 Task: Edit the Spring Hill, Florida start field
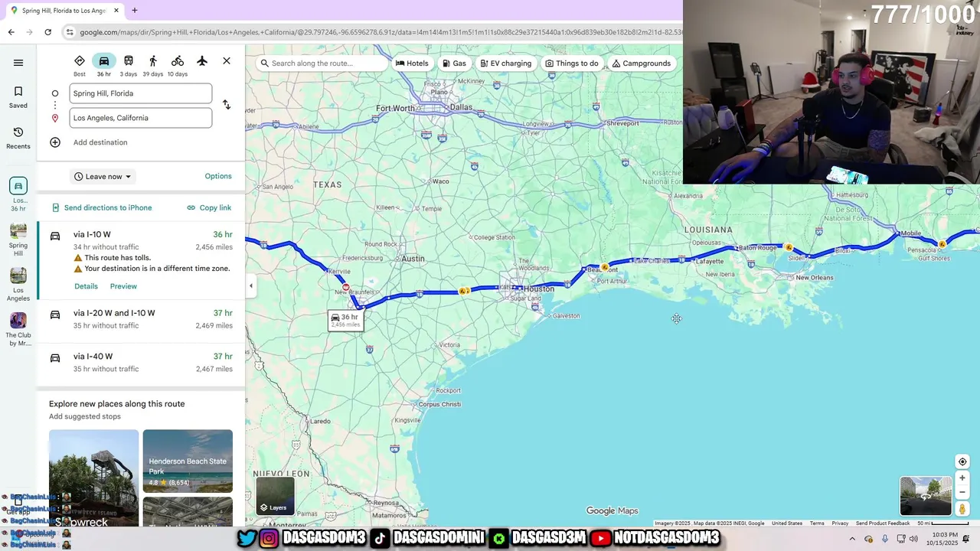click(141, 93)
